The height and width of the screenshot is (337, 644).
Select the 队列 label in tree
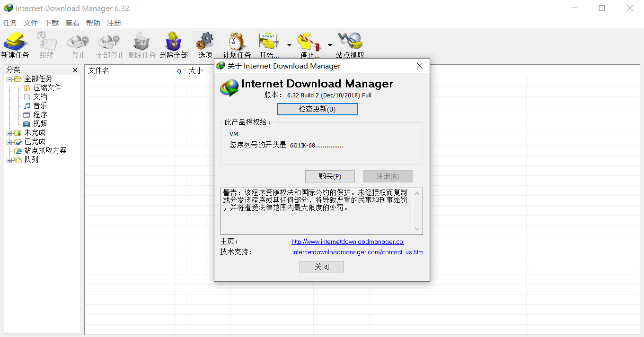pyautogui.click(x=31, y=160)
